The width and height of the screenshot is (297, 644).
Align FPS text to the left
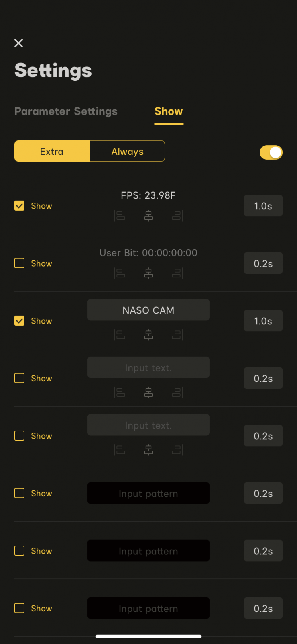[120, 216]
